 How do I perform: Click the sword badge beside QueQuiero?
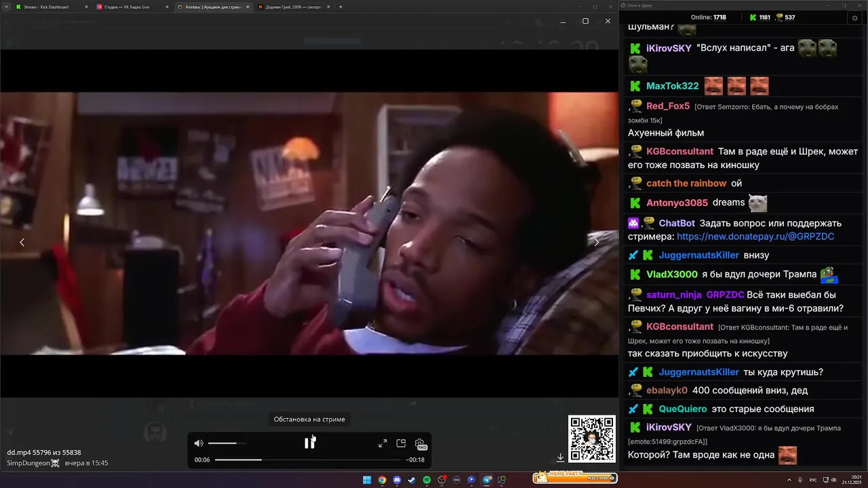click(x=633, y=409)
